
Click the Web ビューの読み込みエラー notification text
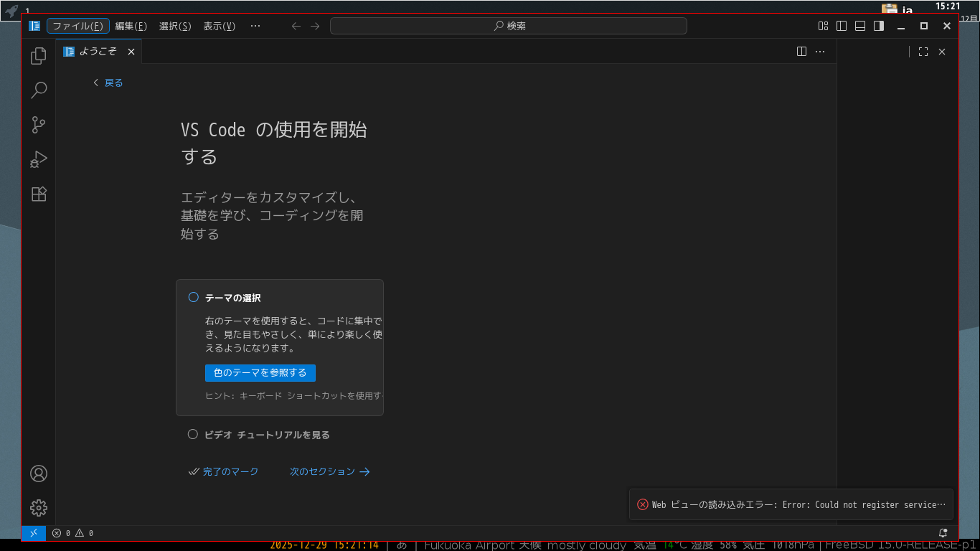(798, 505)
